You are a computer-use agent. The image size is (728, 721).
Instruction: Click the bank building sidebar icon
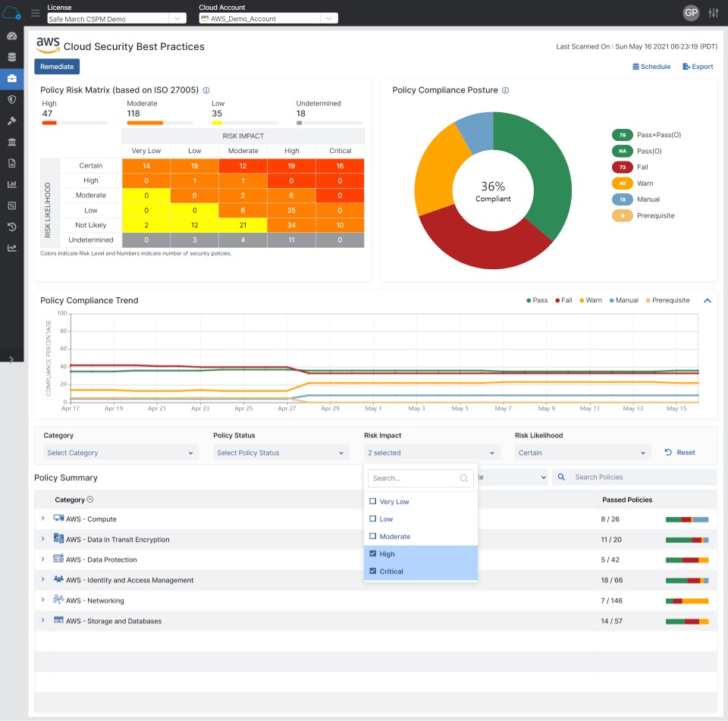11,142
